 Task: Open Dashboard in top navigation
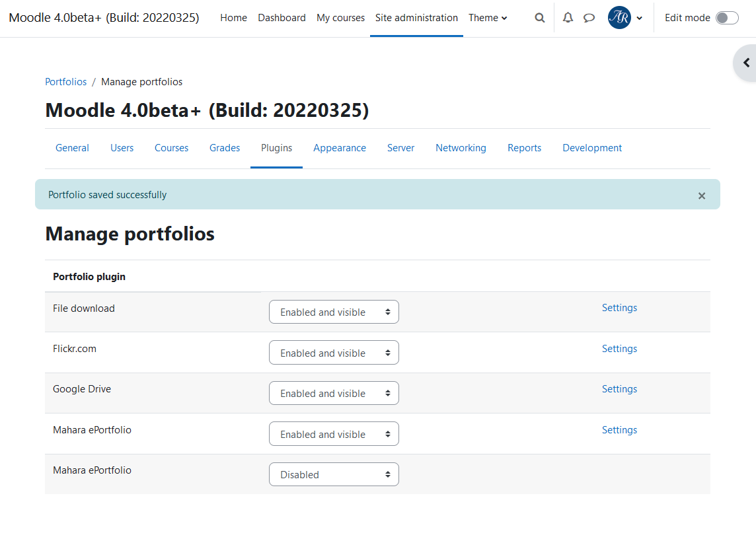coord(282,18)
